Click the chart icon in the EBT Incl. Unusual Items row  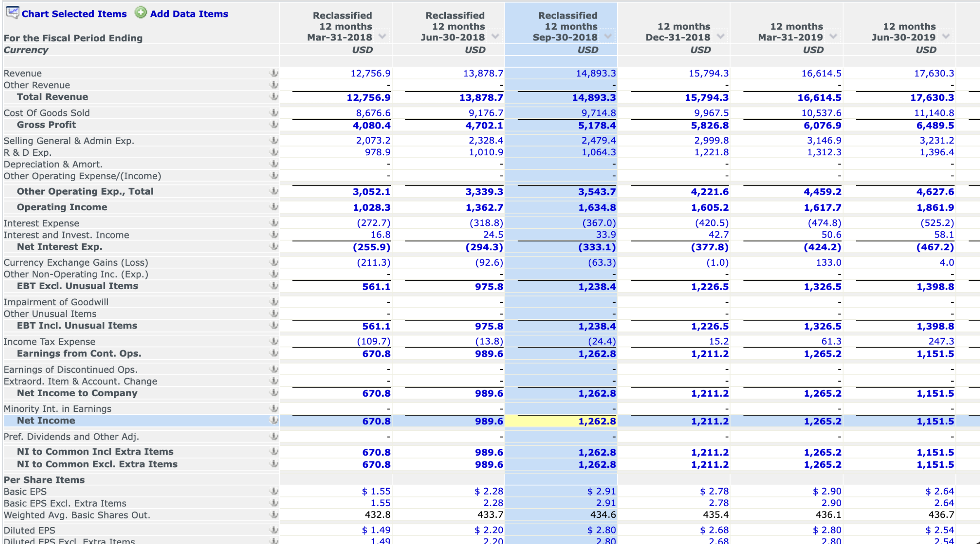(273, 326)
